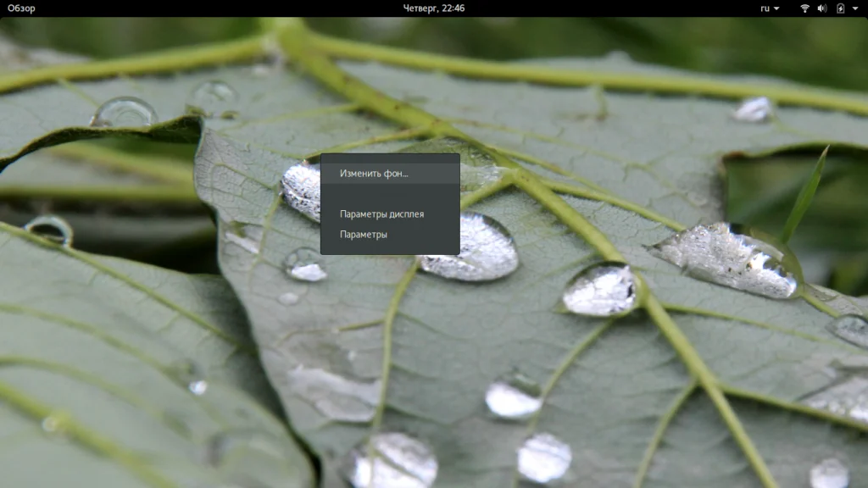Viewport: 868px width, 488px height.
Task: Select Изменить фон… from context menu
Action: coord(390,173)
